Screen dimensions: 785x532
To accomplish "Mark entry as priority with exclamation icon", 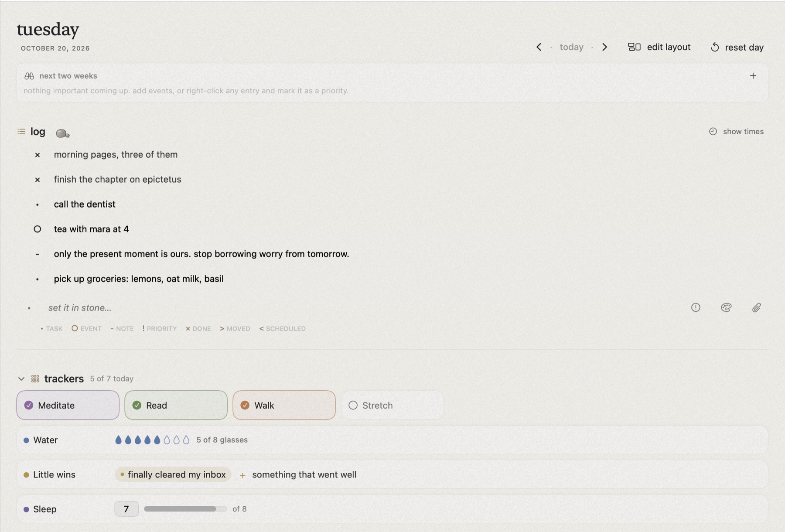I will coord(696,307).
